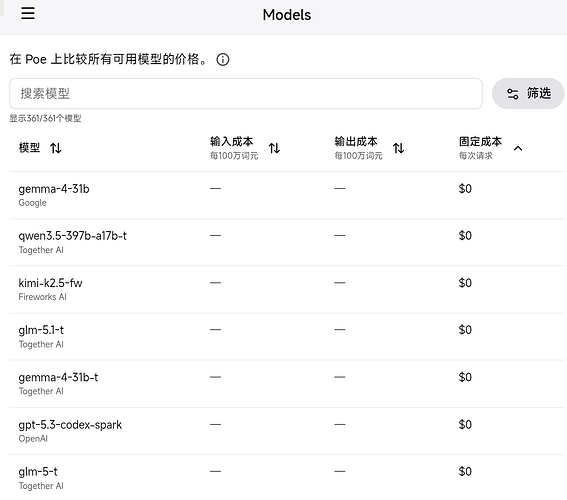Click input cost dash for glm-5.1-t
The width and height of the screenshot is (567, 500).
215,330
